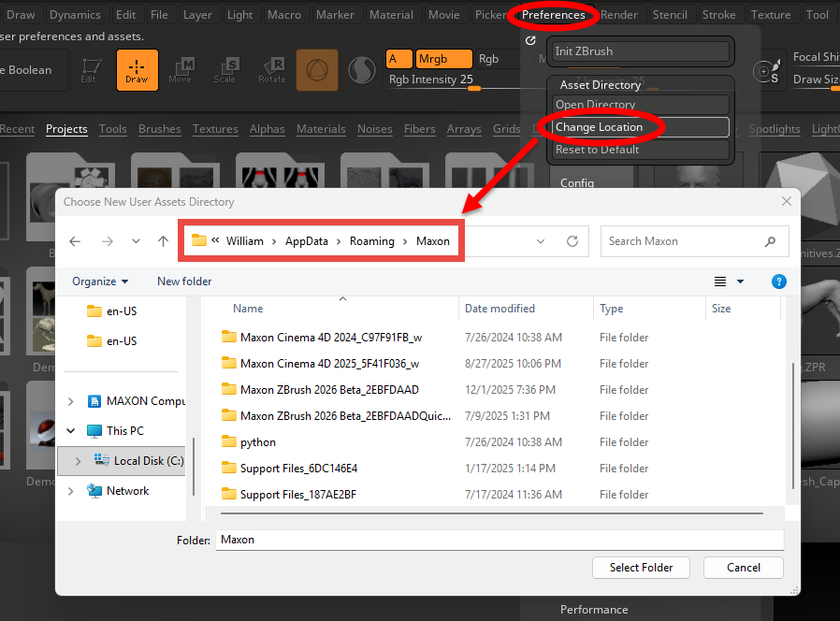Toggle the Mrgb color mode

[x=443, y=59]
